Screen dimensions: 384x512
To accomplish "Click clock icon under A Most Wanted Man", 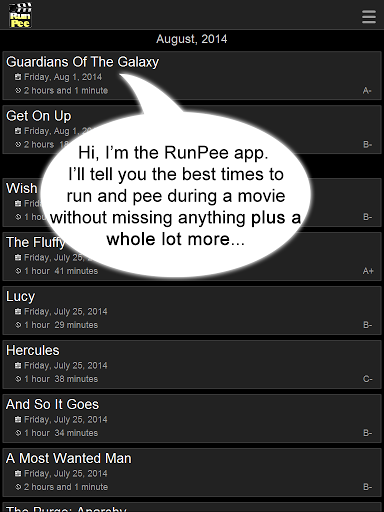I will [18, 487].
